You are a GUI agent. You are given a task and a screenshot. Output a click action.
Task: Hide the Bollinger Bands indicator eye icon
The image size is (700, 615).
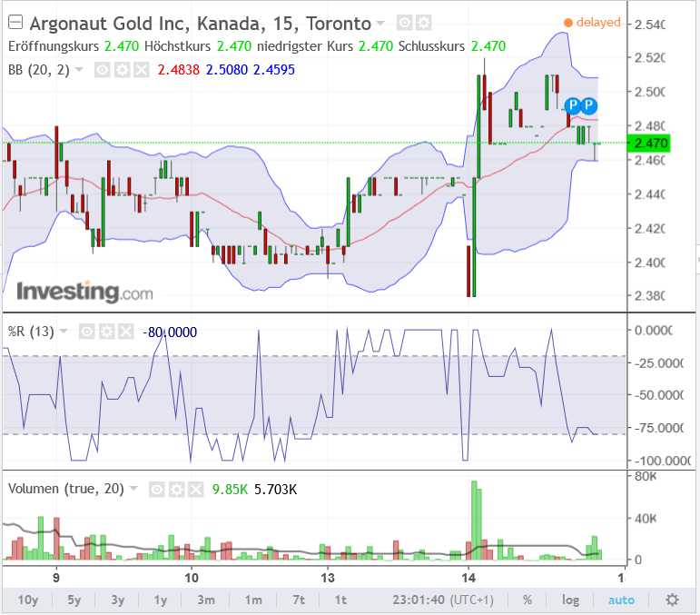103,70
